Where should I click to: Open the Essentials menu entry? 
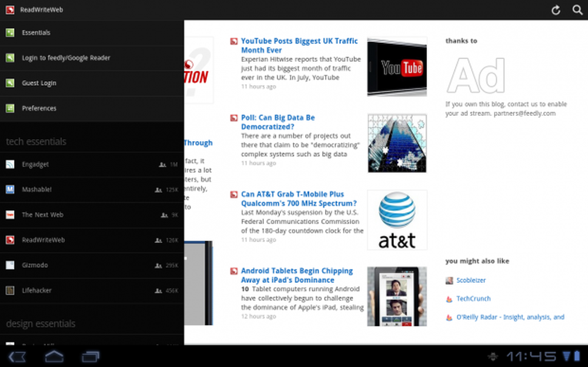(x=92, y=33)
